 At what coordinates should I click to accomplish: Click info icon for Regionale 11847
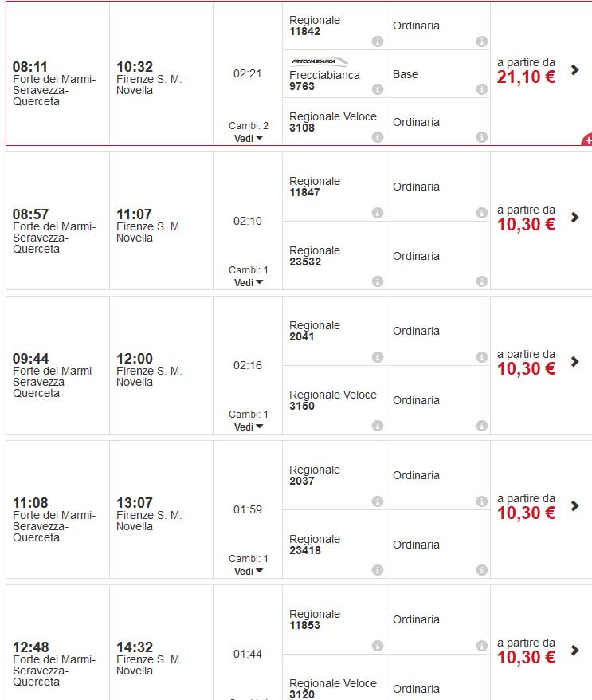tap(378, 213)
